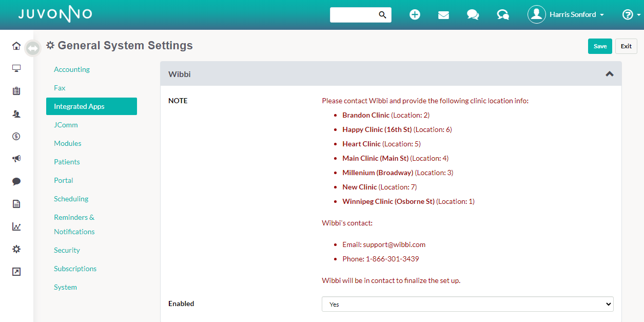Collapse the Wibbi panel chevron
The image size is (644, 322).
pyautogui.click(x=609, y=74)
